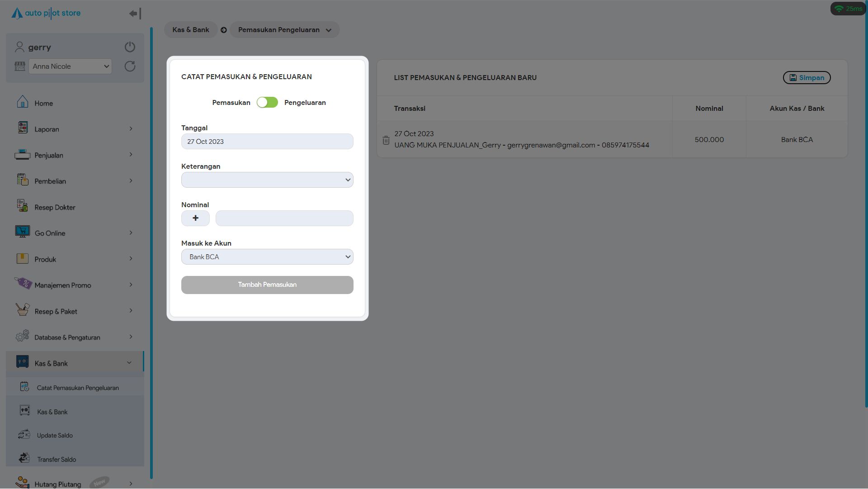Click the Tambah Pemasukan button
Image resolution: width=868 pixels, height=489 pixels.
(267, 285)
